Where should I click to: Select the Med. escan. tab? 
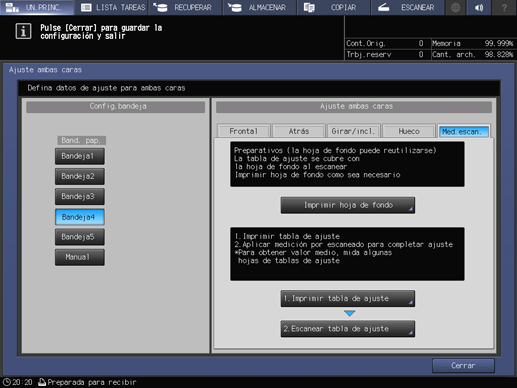click(464, 131)
